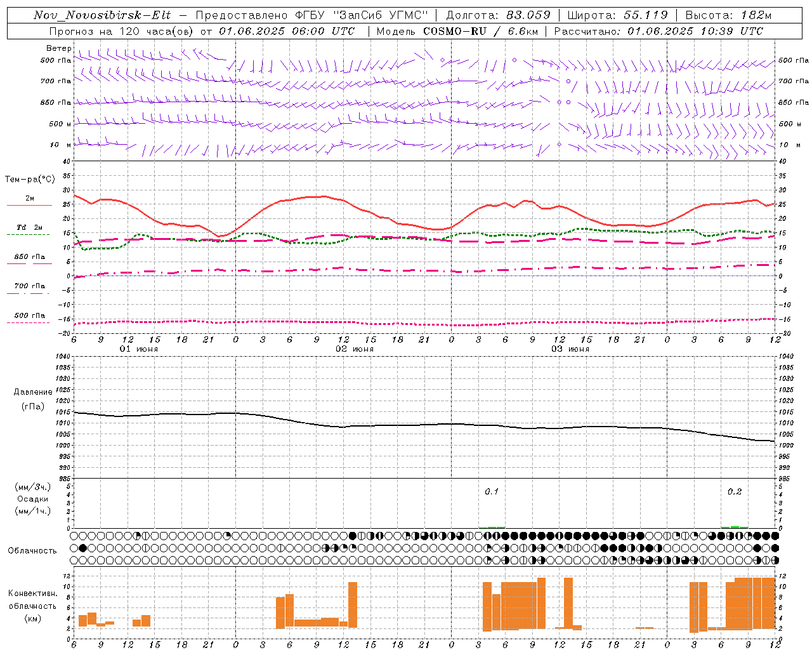Click the green precipitation bar under 0.2
Image resolution: width=812 pixels, height=650 pixels.
[x=735, y=527]
